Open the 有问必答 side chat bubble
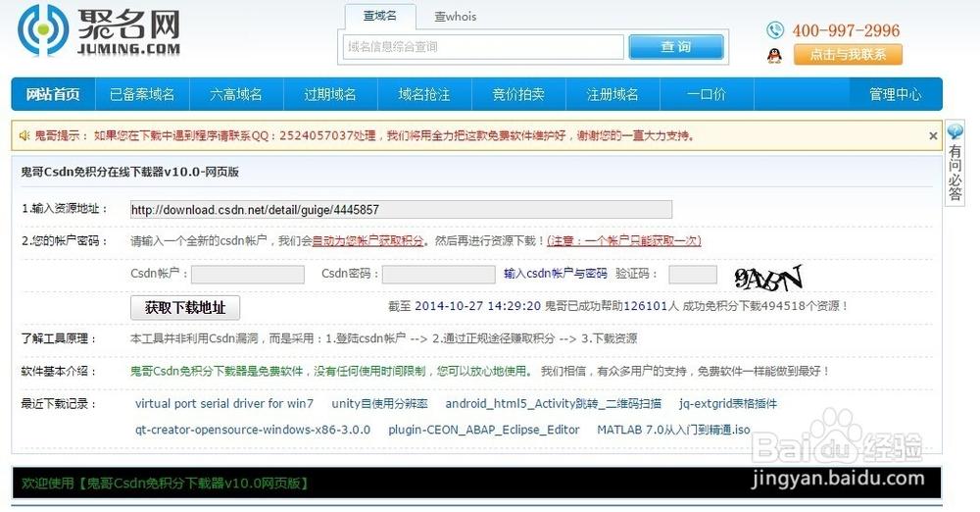The height and width of the screenshot is (512, 980). click(x=955, y=131)
